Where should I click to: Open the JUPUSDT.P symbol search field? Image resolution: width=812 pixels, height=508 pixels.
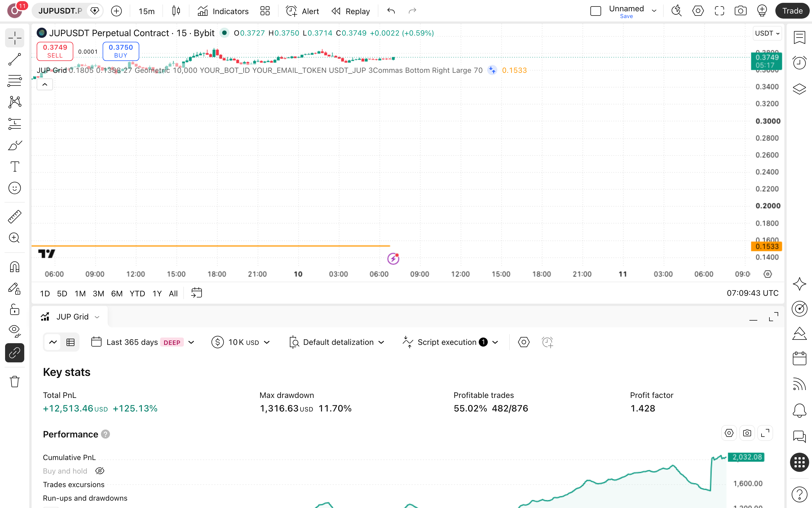[x=60, y=11]
